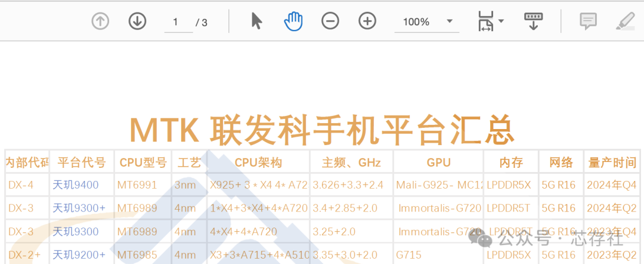The width and height of the screenshot is (644, 264).
Task: Expand the page fit options arrow
Action: pos(501,22)
